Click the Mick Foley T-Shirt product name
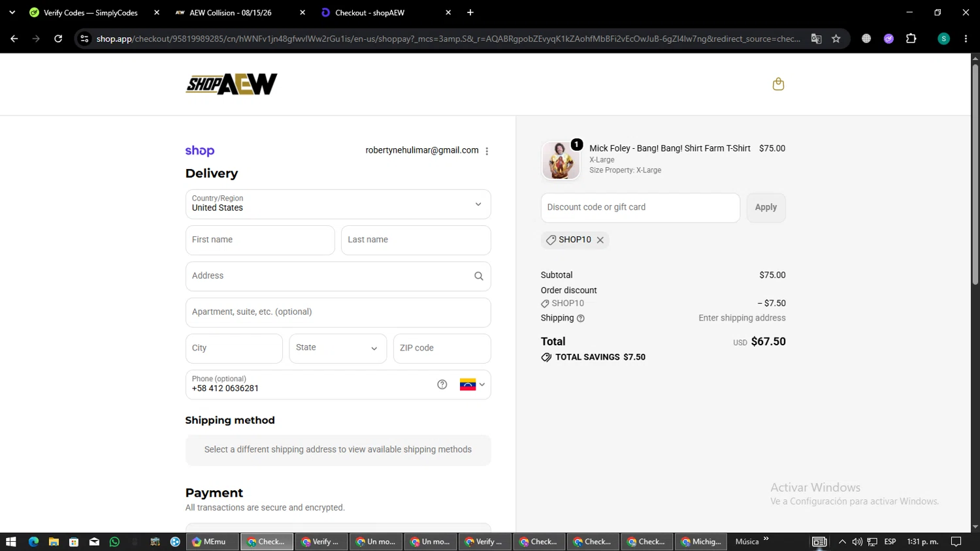Screen dimensions: 980x551 click(670, 149)
